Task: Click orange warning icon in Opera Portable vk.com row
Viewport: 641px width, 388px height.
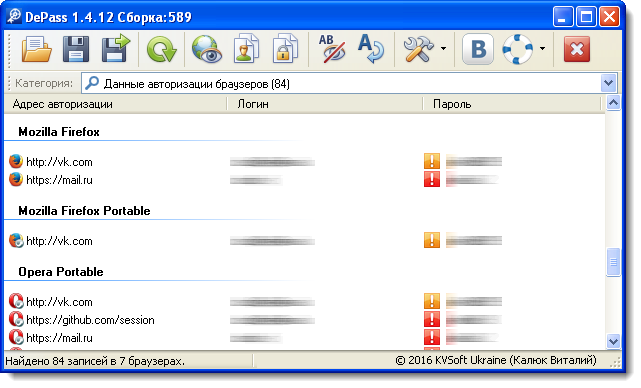Action: click(x=432, y=301)
